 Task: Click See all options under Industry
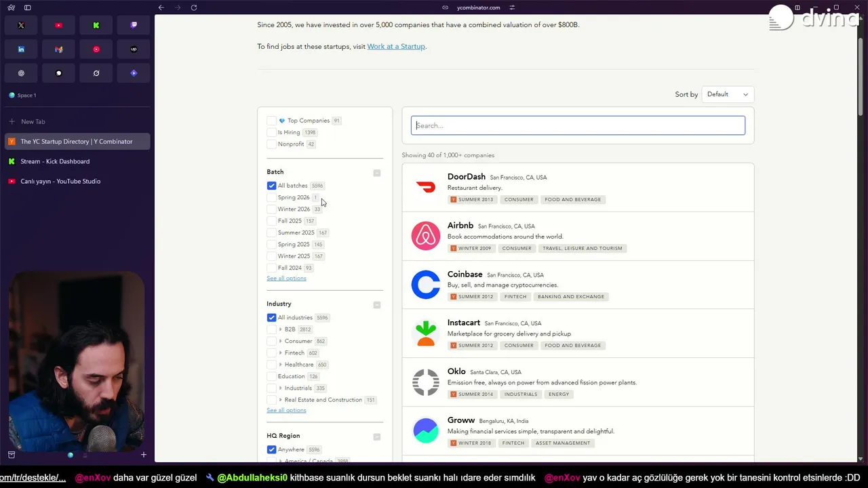coord(286,410)
